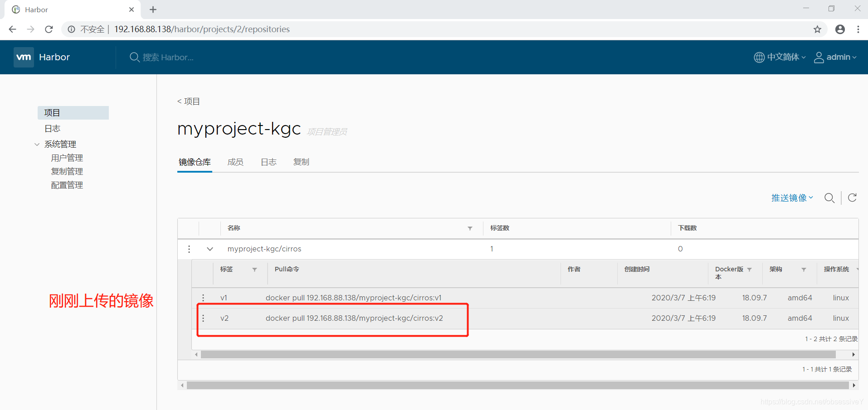Open action menu for tag v2
The height and width of the screenshot is (410, 868).
click(x=203, y=318)
